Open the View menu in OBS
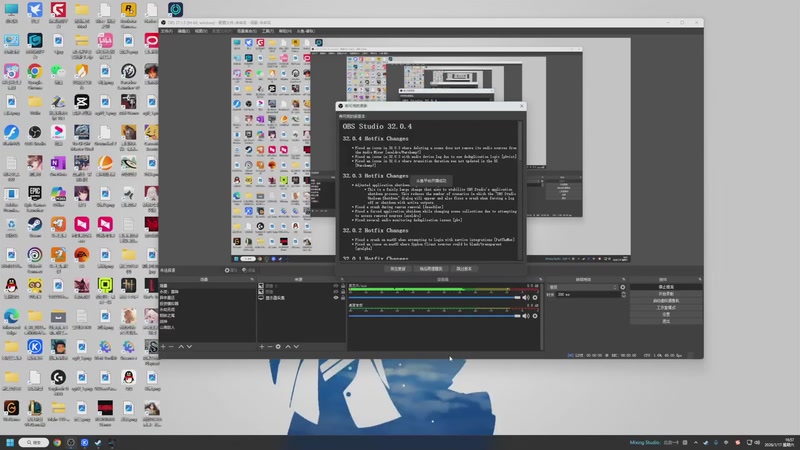The height and width of the screenshot is (450, 800). tap(201, 31)
